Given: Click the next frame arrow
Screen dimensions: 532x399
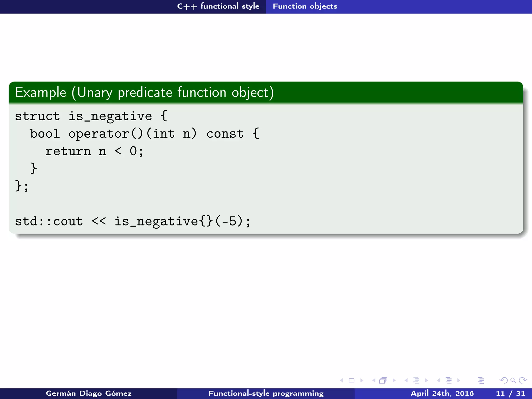Looking at the screenshot, I should (x=394, y=381).
